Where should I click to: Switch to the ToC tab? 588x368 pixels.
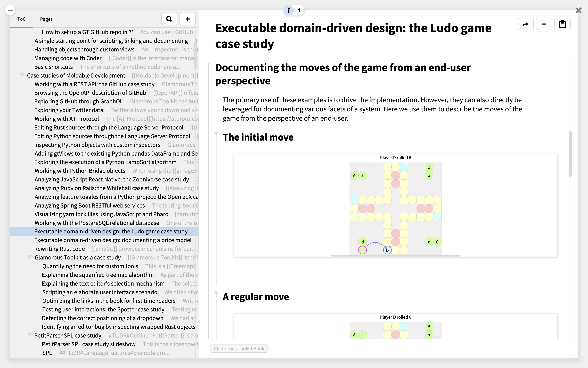21,19
